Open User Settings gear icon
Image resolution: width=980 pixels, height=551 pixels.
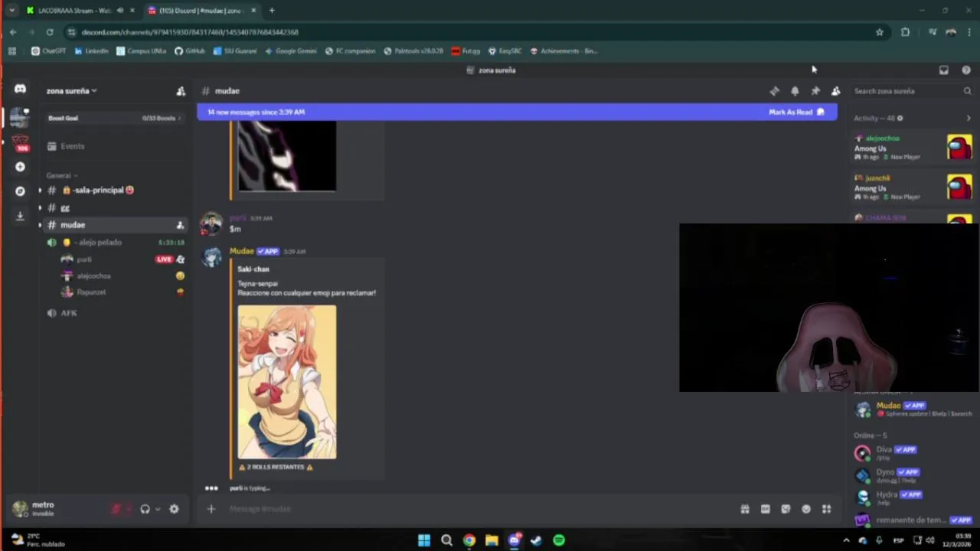point(174,509)
